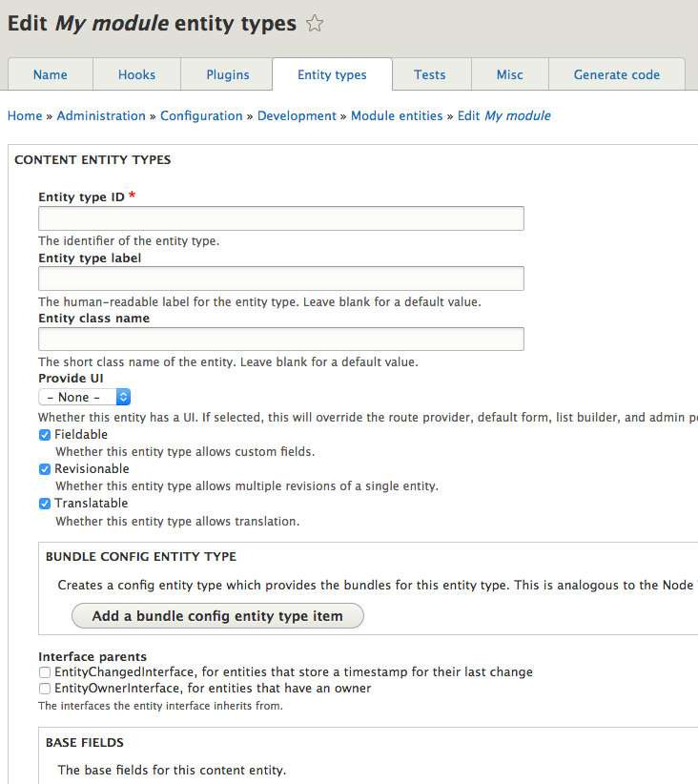Open the Generate code tab
Viewport: 698px width, 784px height.
pyautogui.click(x=617, y=74)
